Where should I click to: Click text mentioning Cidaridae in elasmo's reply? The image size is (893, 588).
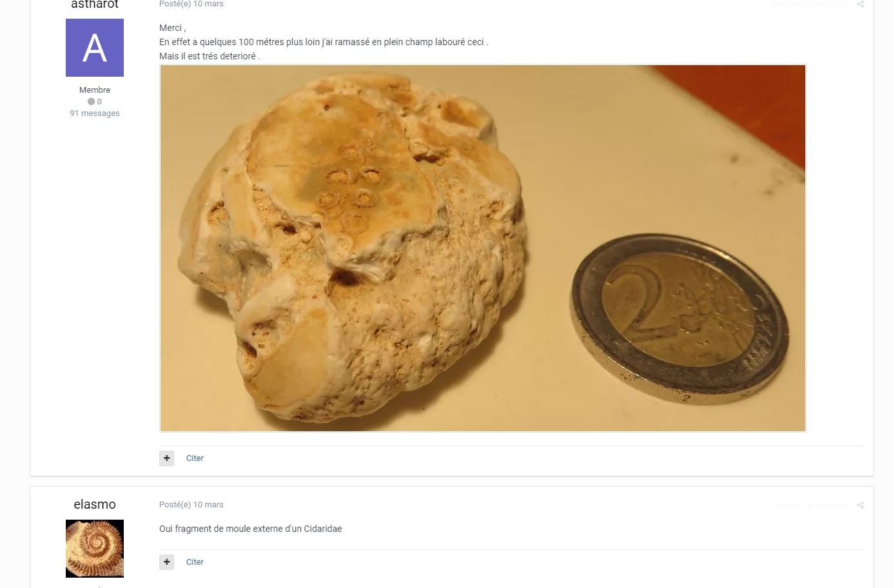(251, 529)
